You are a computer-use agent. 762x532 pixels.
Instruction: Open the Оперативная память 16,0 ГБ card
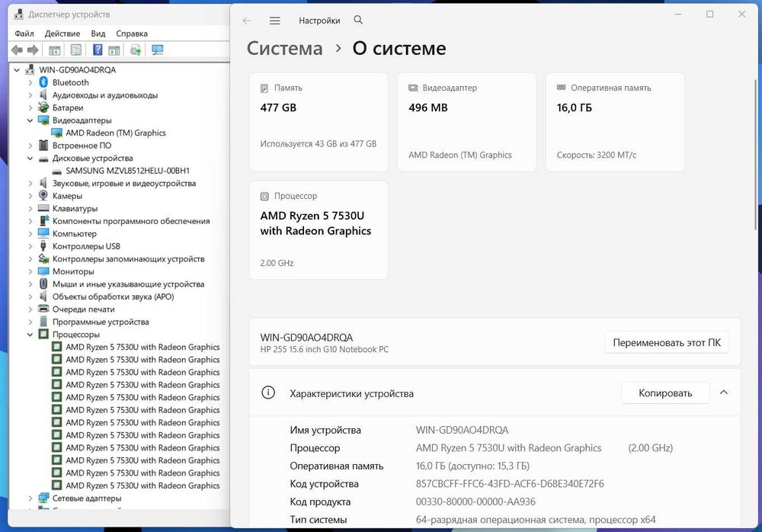coord(615,122)
